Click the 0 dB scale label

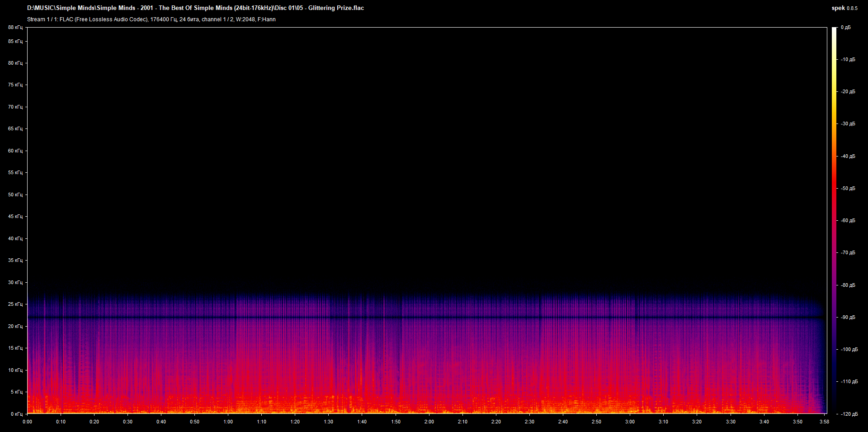pos(846,28)
